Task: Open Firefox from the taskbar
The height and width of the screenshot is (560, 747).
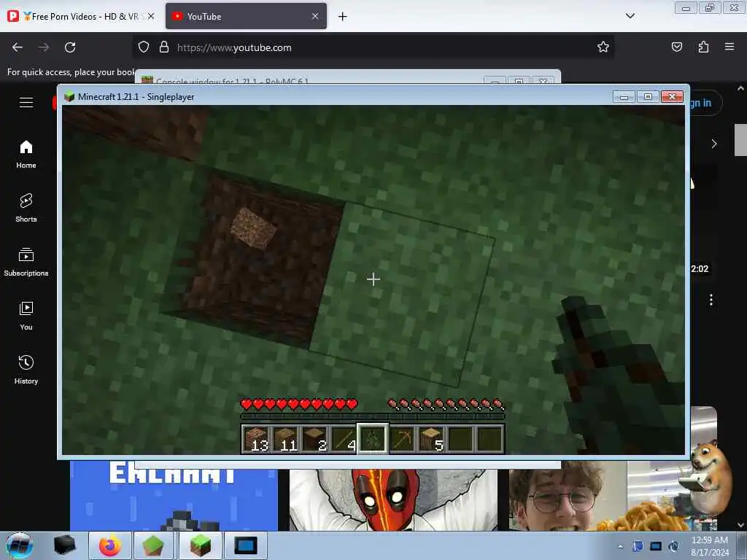Action: click(x=110, y=545)
